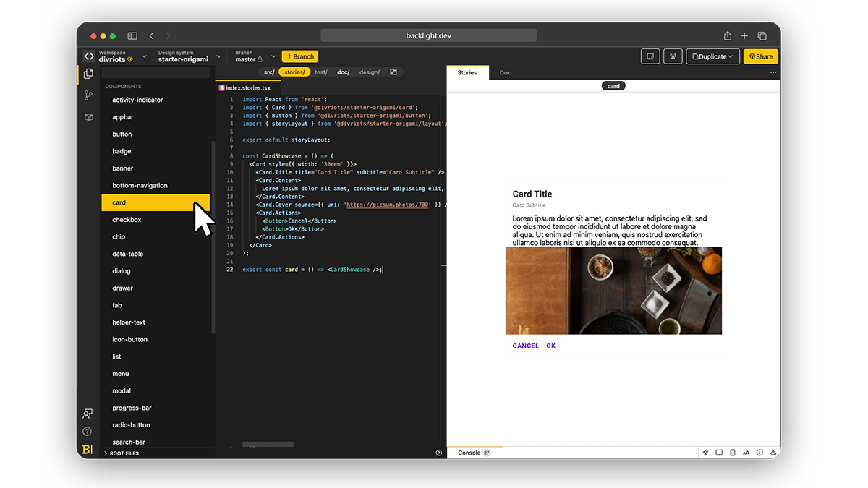
Task: Click the component search field
Action: [156, 73]
